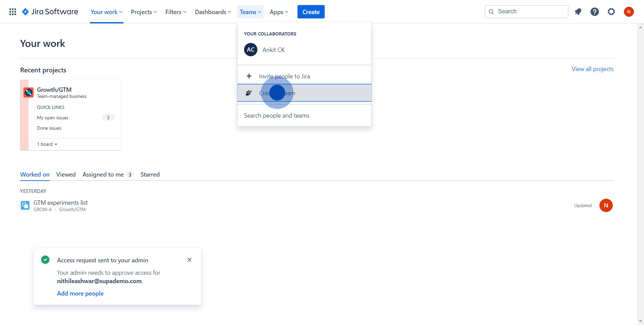Click the Create team people icon
This screenshot has width=644, height=325.
[x=249, y=93]
